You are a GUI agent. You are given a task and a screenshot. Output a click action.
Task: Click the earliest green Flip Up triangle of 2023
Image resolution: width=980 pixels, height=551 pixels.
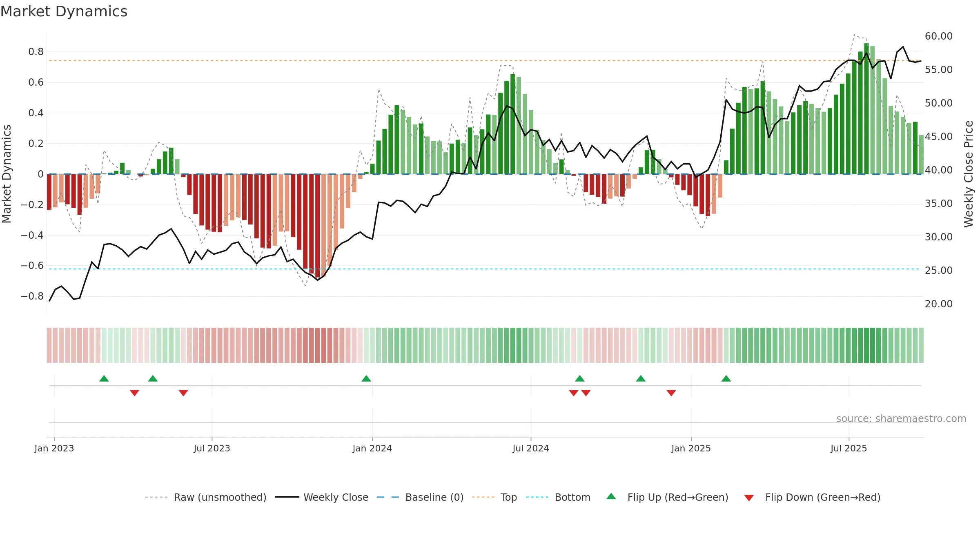coord(104,378)
